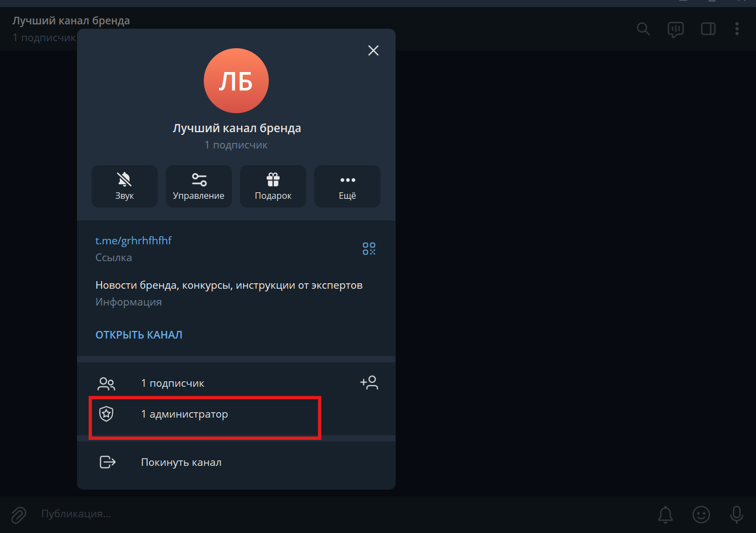Click the add subscribers icon
The image size is (756, 533).
369,382
